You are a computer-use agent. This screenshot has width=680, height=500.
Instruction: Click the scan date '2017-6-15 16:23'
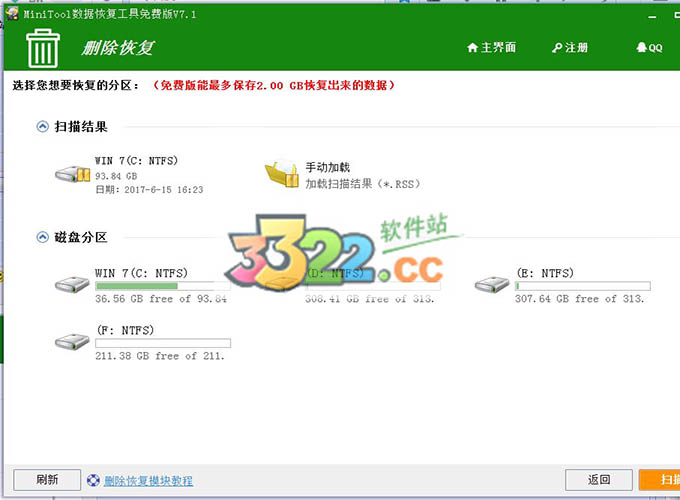(163, 190)
